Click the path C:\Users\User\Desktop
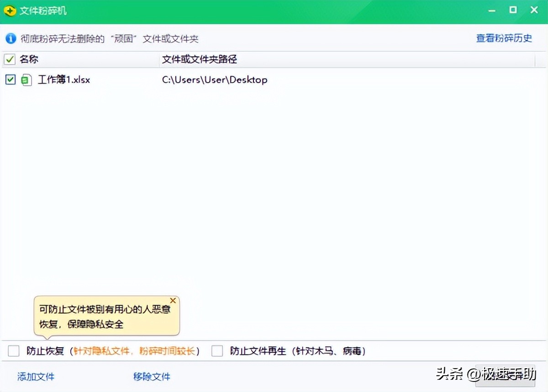The width and height of the screenshot is (548, 392). [x=214, y=79]
